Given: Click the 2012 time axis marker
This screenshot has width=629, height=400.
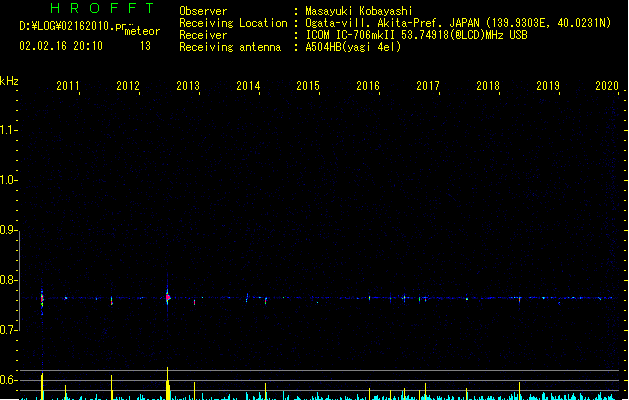Looking at the screenshot, I should click(x=128, y=86).
